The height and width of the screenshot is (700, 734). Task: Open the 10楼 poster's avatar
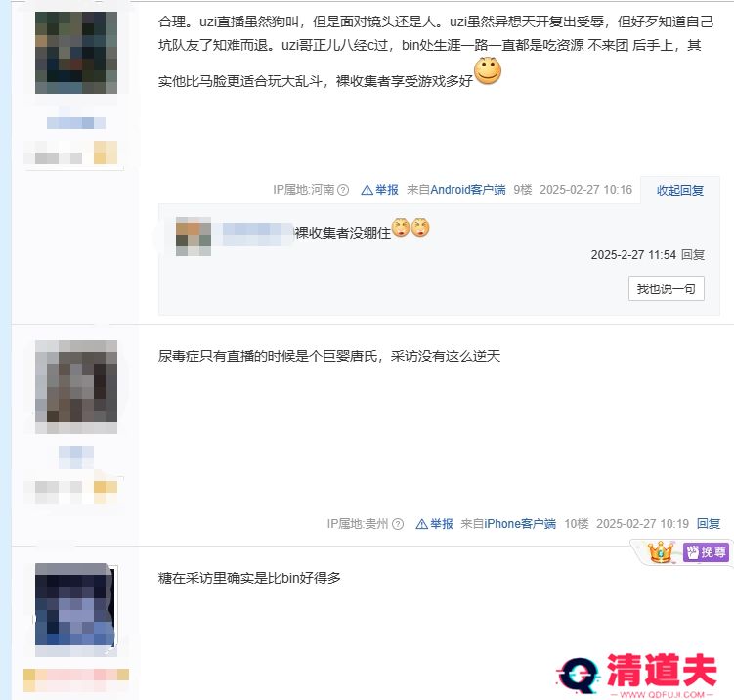(76, 387)
